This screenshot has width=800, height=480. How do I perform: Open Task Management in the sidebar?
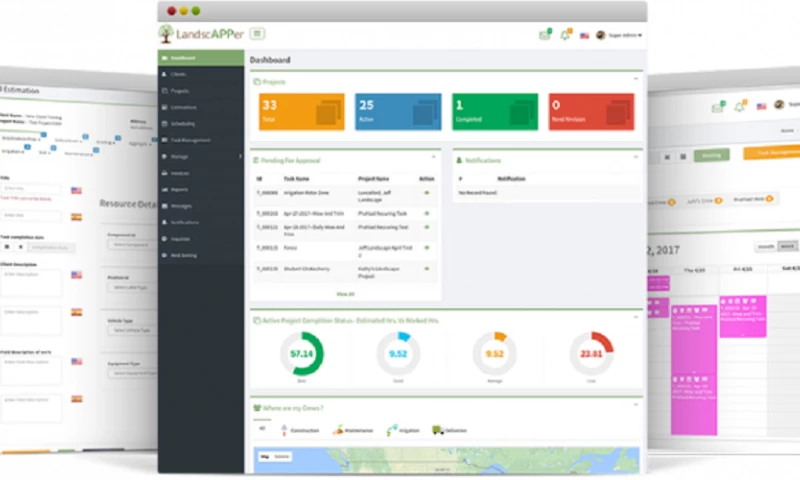pyautogui.click(x=201, y=140)
